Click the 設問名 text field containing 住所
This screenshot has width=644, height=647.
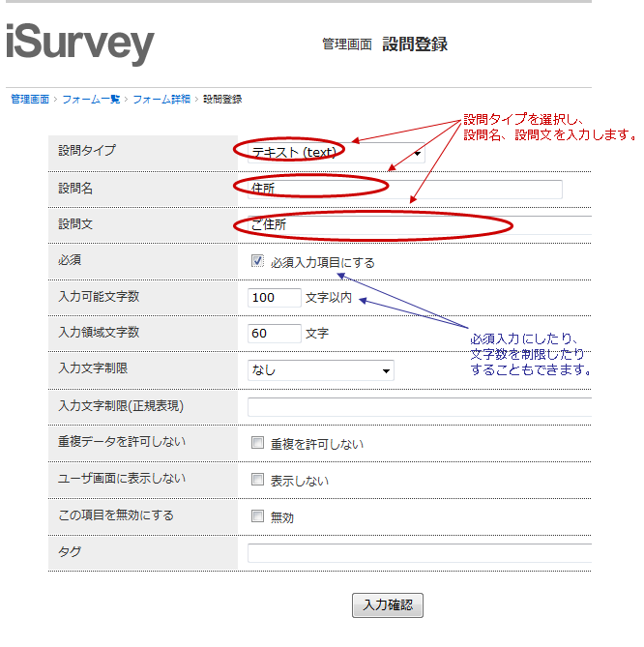pos(404,189)
